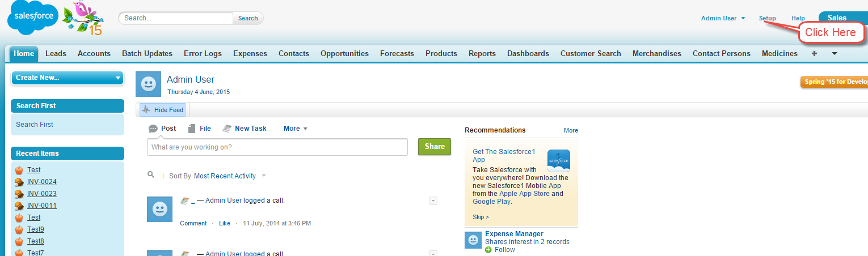Click the Post speech bubble icon

(153, 129)
